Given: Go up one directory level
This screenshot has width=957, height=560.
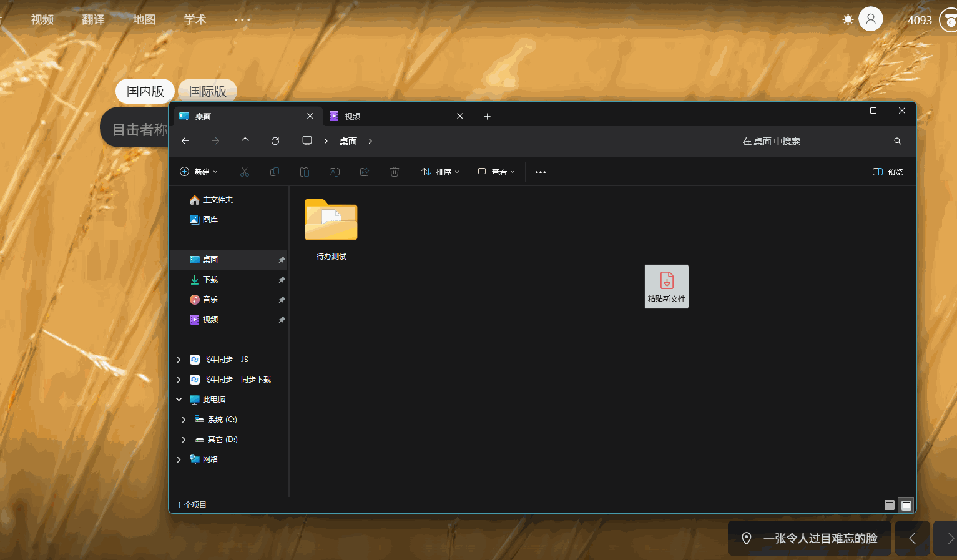Looking at the screenshot, I should [245, 141].
